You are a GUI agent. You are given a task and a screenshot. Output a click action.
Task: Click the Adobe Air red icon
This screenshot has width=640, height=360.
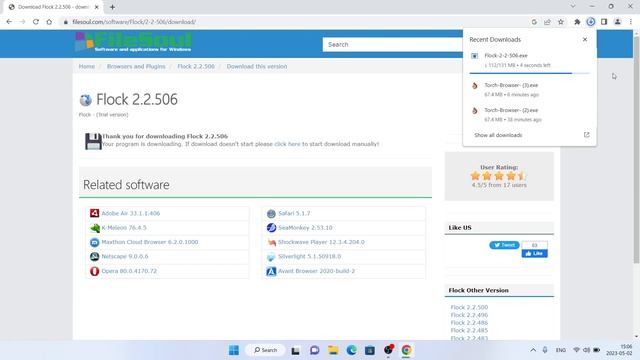pos(94,213)
